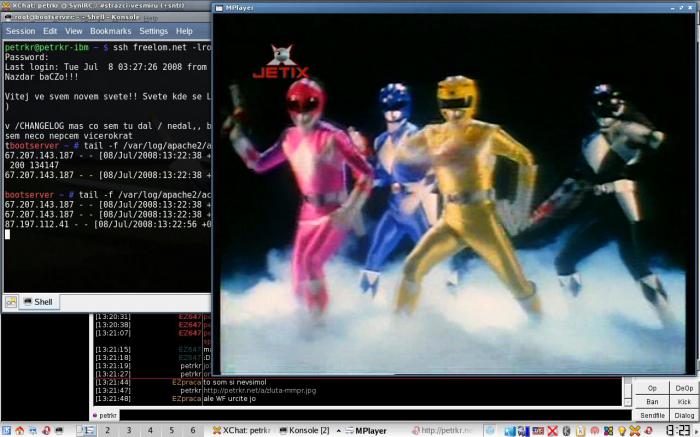The width and height of the screenshot is (700, 437).
Task: Click the New Session icon in Konsole
Action: [x=11, y=302]
